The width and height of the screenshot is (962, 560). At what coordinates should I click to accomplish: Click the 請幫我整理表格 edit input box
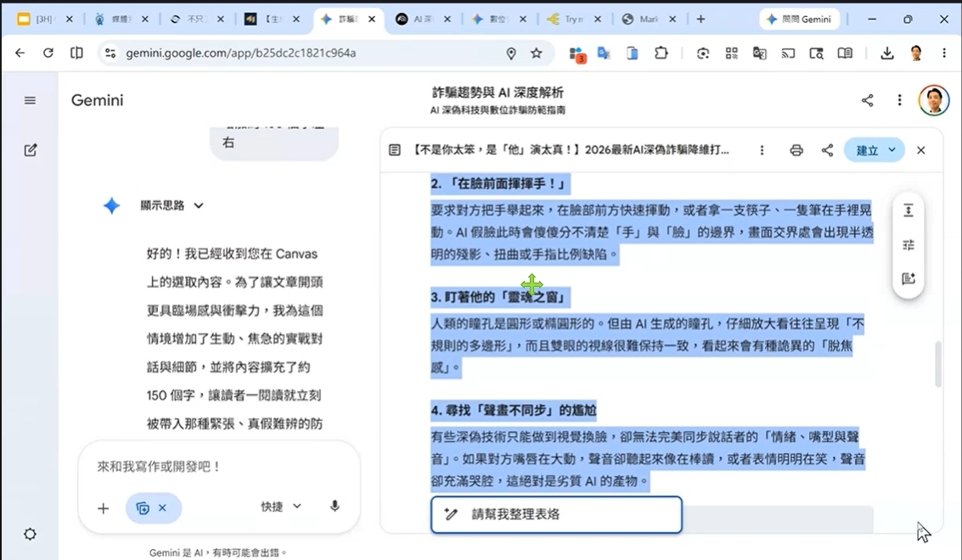pos(556,515)
